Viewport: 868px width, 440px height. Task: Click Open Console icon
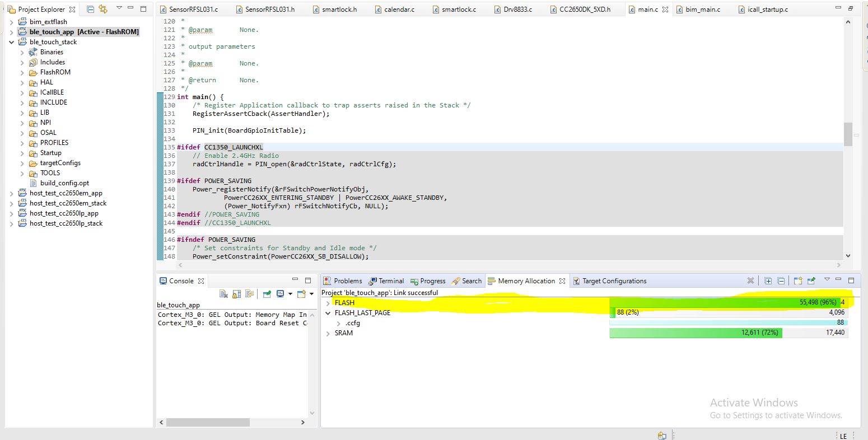pyautogui.click(x=301, y=294)
